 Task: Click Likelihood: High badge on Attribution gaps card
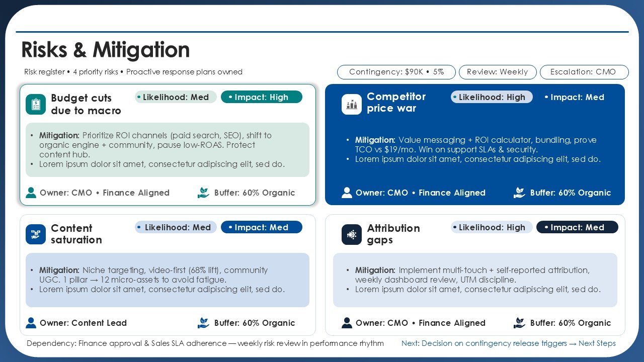(x=492, y=227)
